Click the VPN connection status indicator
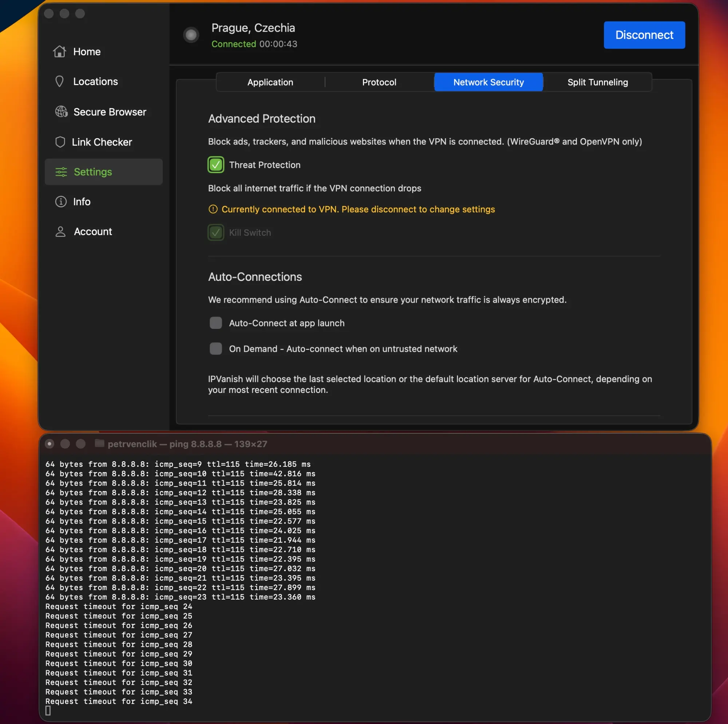 pyautogui.click(x=191, y=35)
